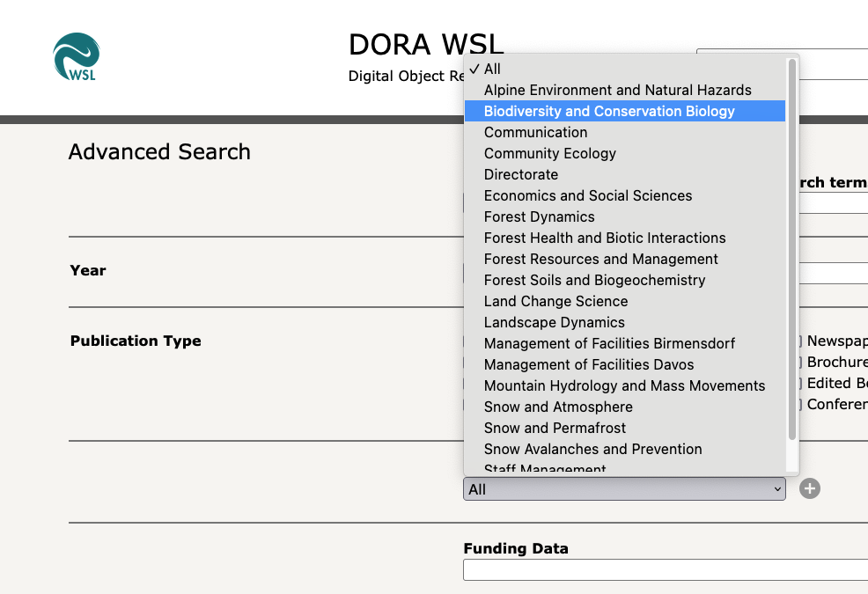Click the Advanced Search heading
The image size is (868, 594).
point(159,151)
